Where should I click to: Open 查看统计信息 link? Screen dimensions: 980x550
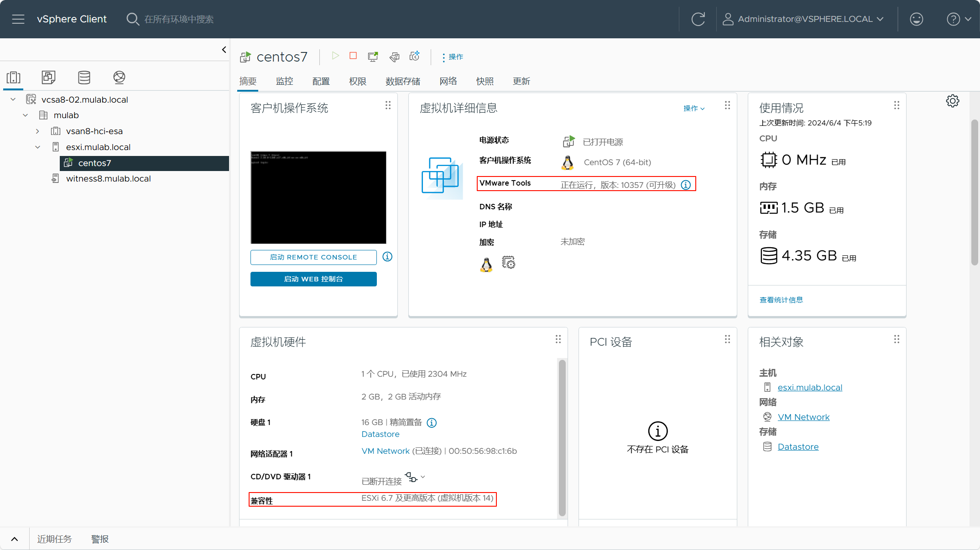click(781, 300)
